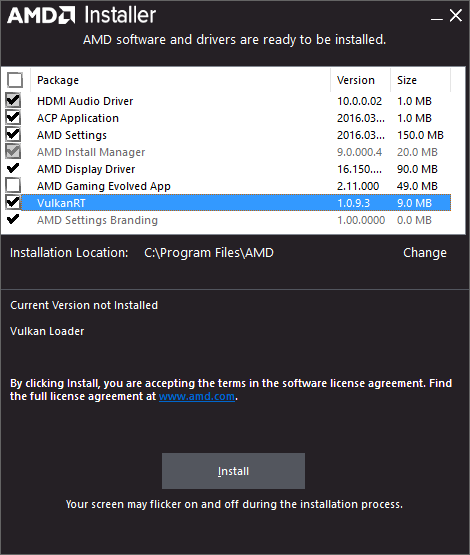
Task: Select the AMD Gaming Evolved App row name
Action: (x=104, y=186)
